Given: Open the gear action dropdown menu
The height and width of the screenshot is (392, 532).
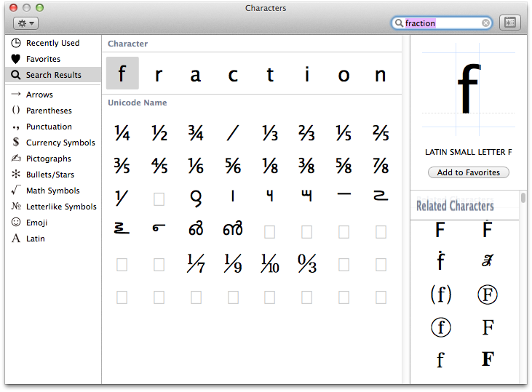Looking at the screenshot, I should (x=26, y=23).
